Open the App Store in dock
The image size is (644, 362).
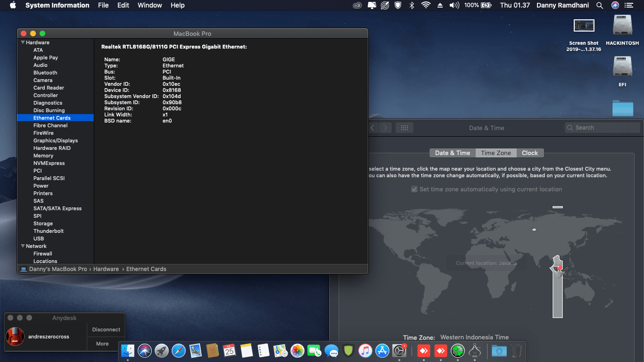pos(382,351)
